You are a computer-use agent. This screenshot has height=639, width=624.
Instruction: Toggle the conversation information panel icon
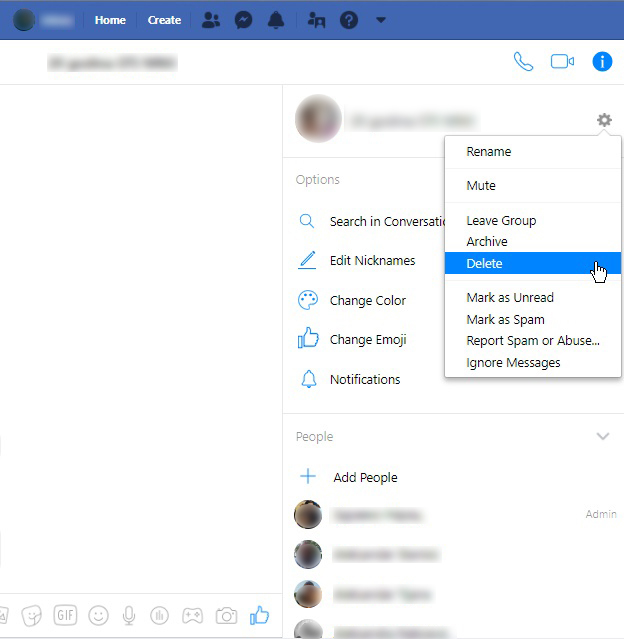pos(602,62)
